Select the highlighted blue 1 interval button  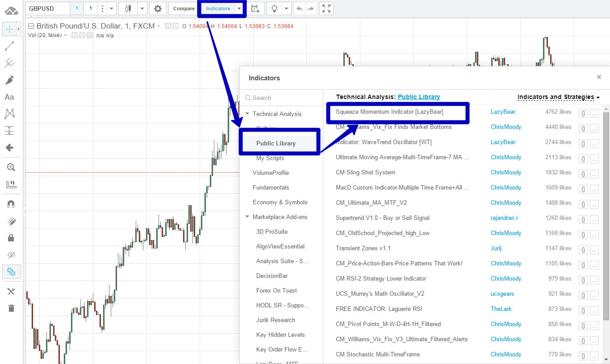[x=77, y=8]
